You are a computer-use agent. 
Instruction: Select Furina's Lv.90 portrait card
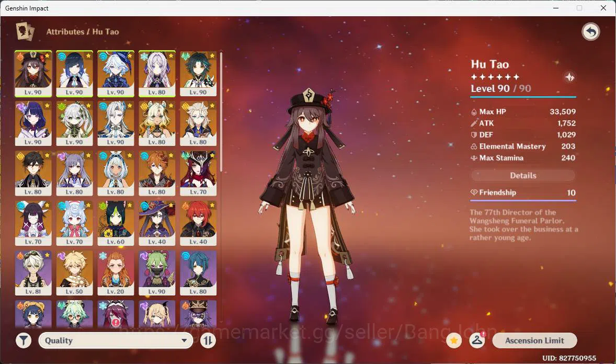point(116,74)
